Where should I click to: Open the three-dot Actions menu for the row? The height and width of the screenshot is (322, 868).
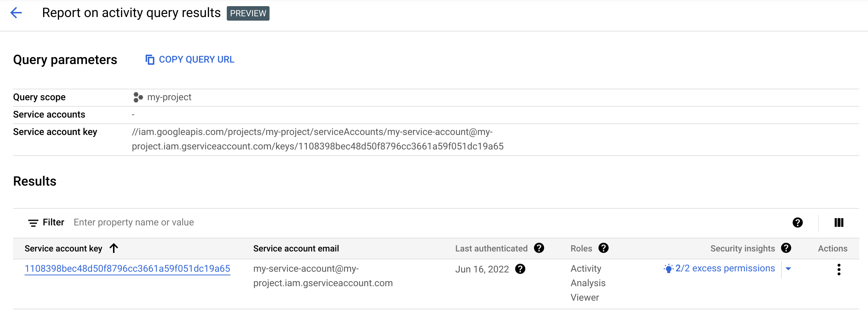pyautogui.click(x=839, y=270)
